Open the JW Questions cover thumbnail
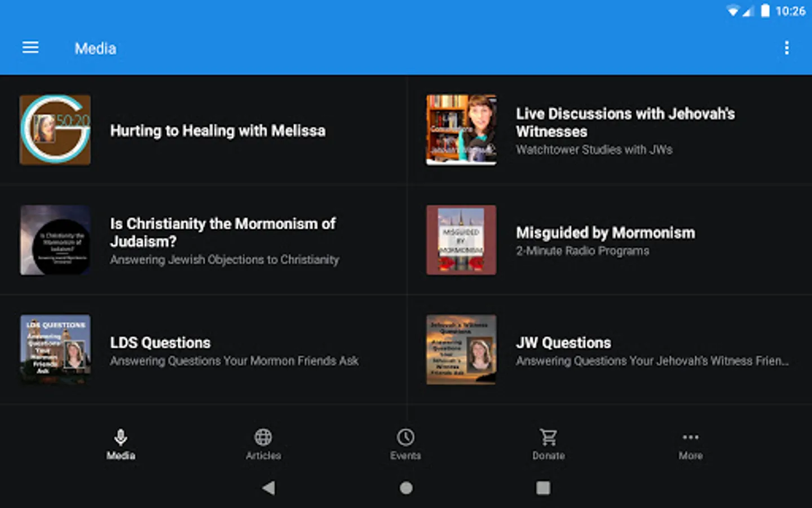The image size is (812, 508). pyautogui.click(x=461, y=349)
